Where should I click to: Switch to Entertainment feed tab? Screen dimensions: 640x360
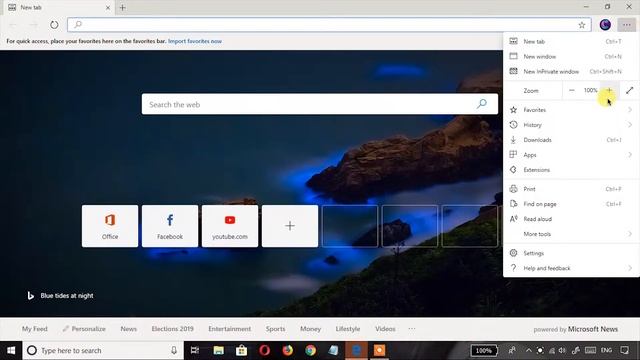click(230, 329)
